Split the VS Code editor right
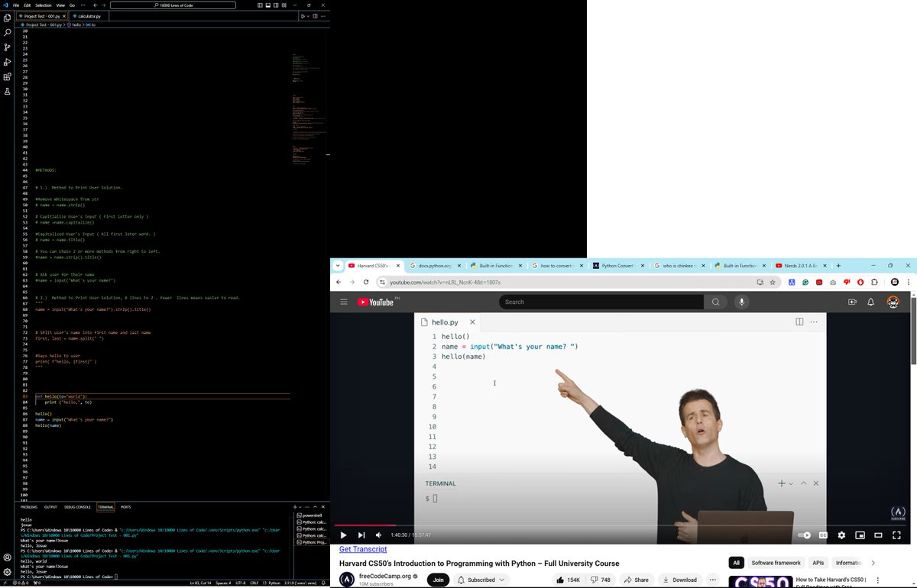This screenshot has width=917, height=588. pyautogui.click(x=315, y=16)
